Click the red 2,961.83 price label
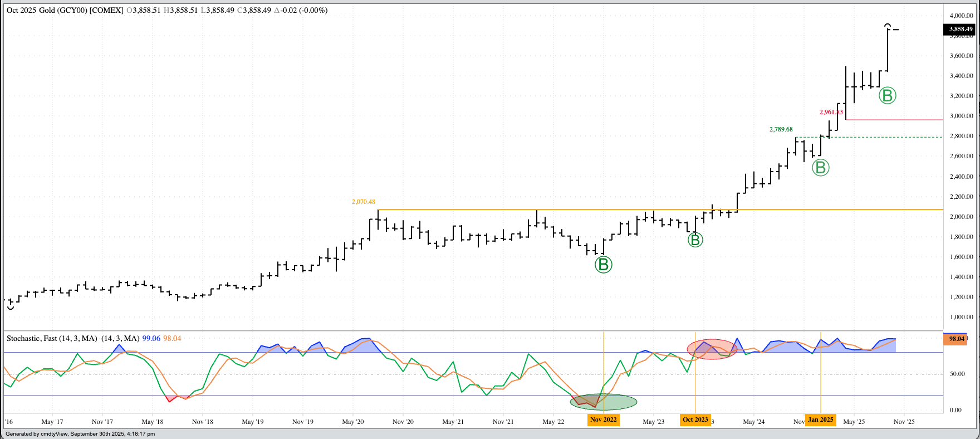Viewport: 980px width, 439px height. point(831,112)
